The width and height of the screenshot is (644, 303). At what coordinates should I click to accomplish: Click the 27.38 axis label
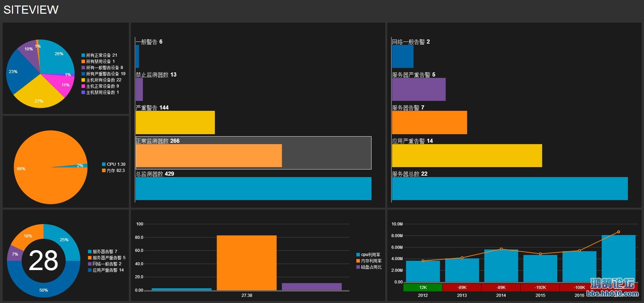(x=247, y=295)
